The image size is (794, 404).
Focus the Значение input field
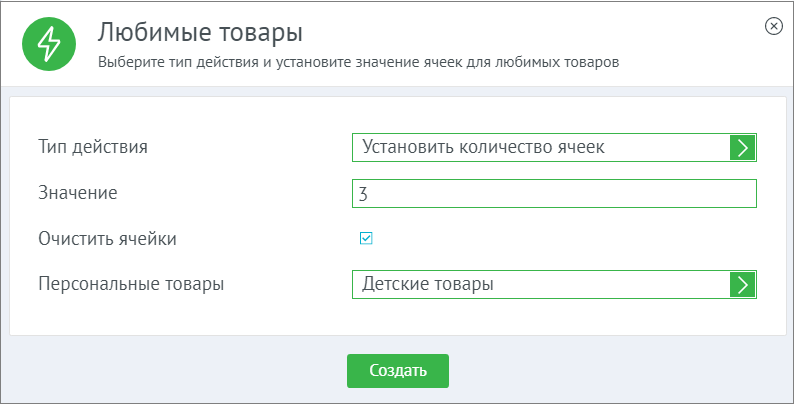[x=554, y=193]
